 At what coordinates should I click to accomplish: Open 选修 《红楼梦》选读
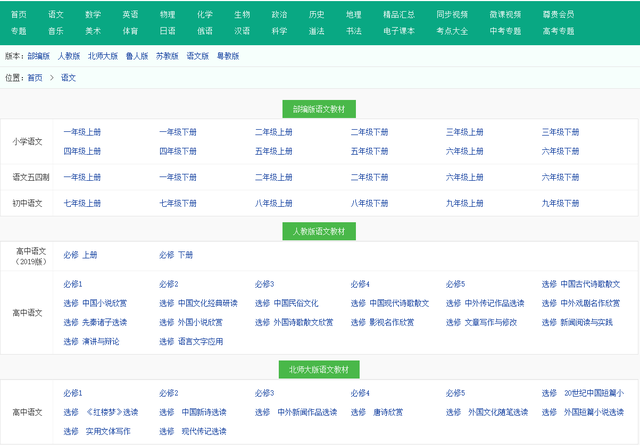coord(101,412)
